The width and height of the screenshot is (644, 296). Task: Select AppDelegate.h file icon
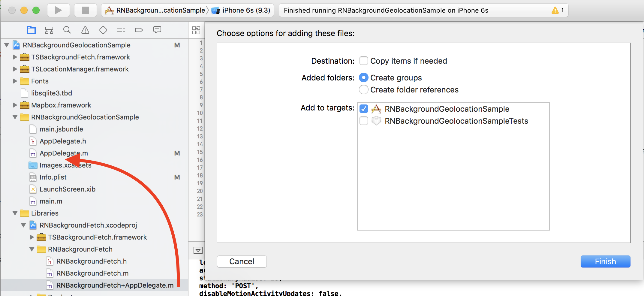pyautogui.click(x=33, y=141)
